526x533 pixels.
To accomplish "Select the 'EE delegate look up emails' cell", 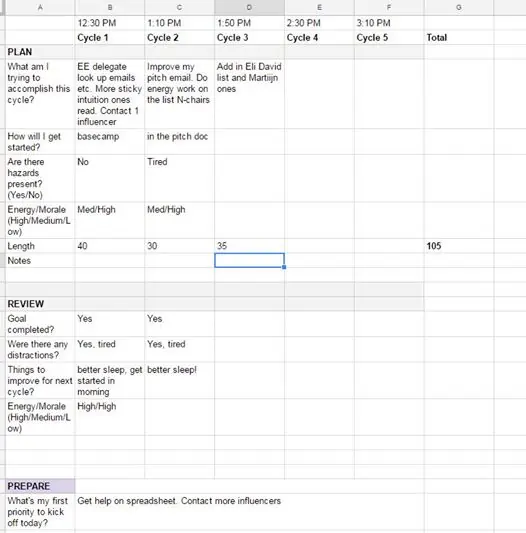I will tap(110, 94).
